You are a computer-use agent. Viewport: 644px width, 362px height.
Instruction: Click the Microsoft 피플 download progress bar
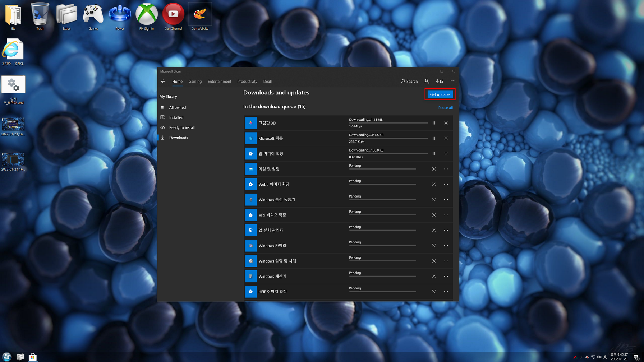pos(388,138)
